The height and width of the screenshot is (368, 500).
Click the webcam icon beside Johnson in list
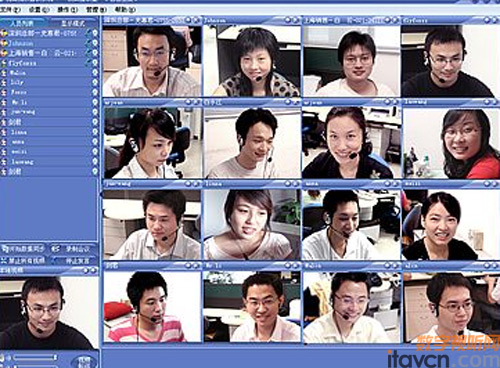coord(95,43)
